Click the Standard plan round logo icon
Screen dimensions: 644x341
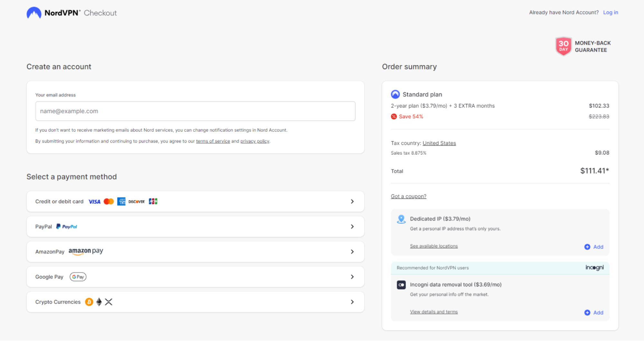pyautogui.click(x=395, y=94)
